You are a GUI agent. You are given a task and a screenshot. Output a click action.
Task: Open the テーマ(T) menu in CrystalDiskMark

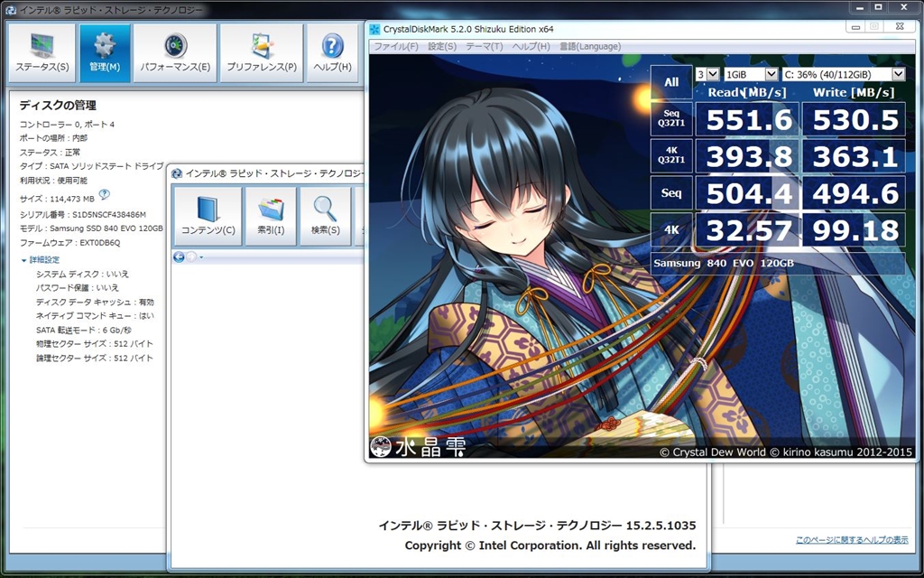pyautogui.click(x=485, y=46)
